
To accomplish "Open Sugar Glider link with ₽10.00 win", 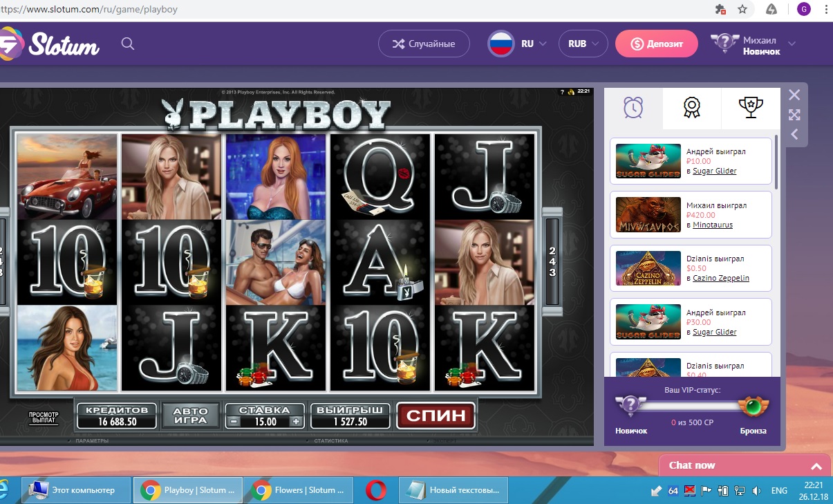I will [715, 171].
